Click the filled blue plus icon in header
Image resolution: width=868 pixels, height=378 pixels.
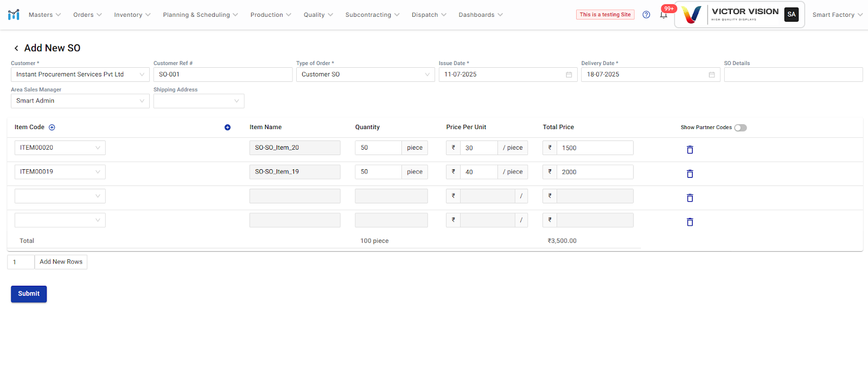pos(227,127)
